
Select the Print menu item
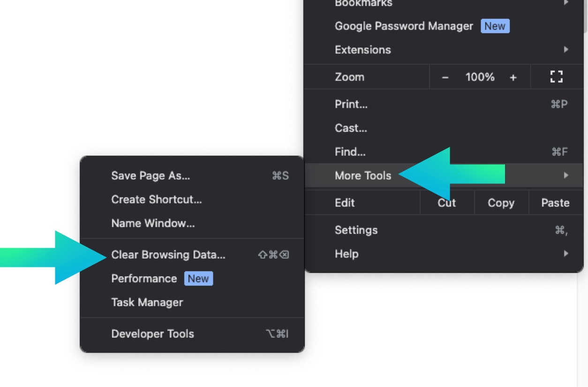click(x=351, y=104)
